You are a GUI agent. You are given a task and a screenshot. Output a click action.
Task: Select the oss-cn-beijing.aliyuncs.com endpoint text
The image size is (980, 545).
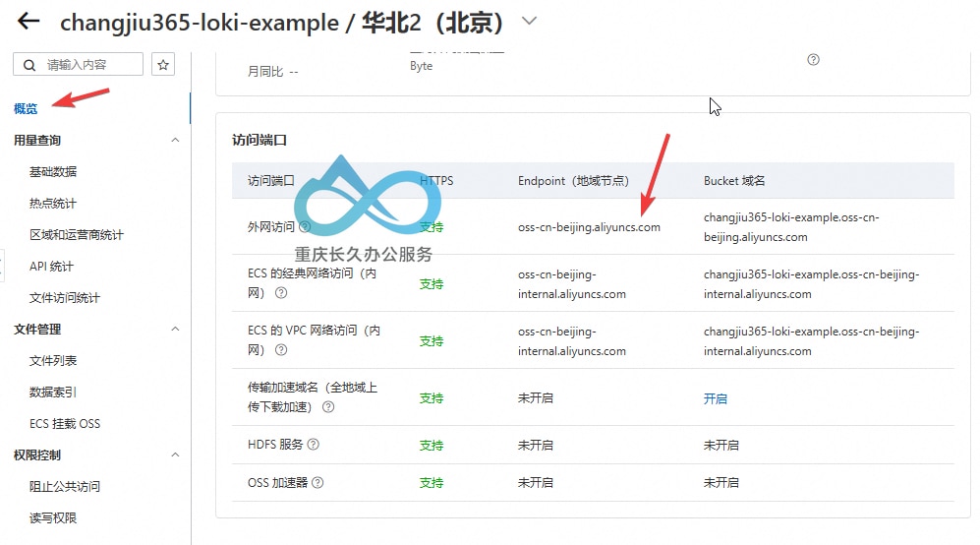click(589, 227)
